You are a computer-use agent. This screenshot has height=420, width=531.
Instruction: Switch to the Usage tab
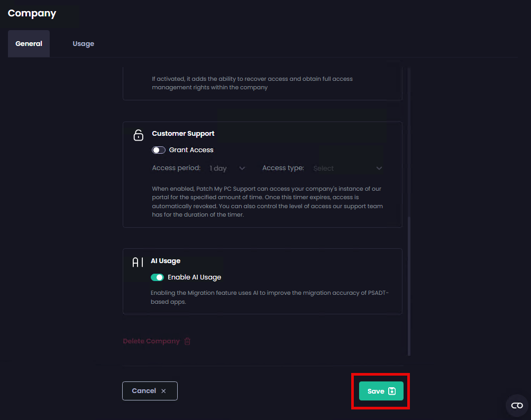point(83,44)
